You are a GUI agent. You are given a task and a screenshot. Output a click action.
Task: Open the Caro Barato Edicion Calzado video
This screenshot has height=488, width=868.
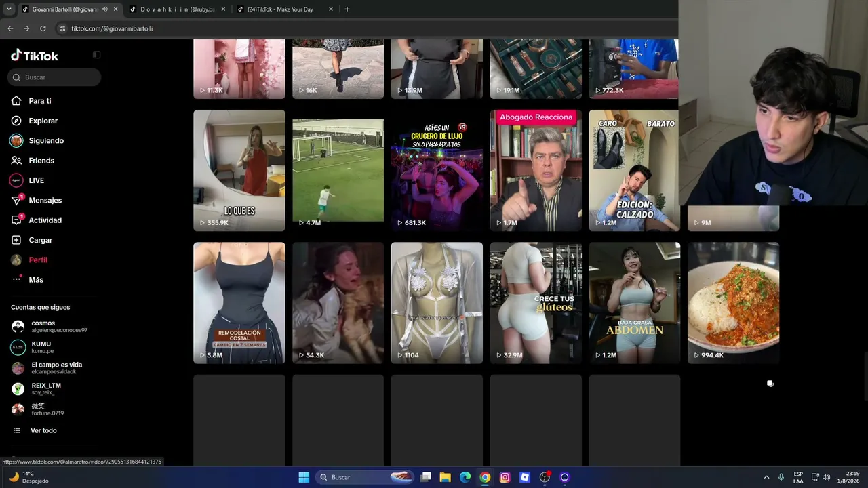tap(634, 170)
